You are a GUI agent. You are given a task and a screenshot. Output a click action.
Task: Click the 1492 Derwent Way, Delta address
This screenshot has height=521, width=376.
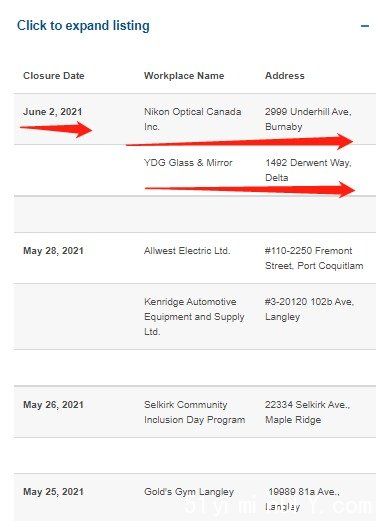[308, 170]
